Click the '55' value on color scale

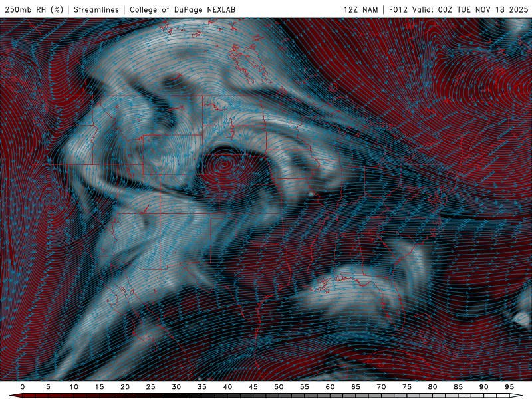tap(304, 387)
